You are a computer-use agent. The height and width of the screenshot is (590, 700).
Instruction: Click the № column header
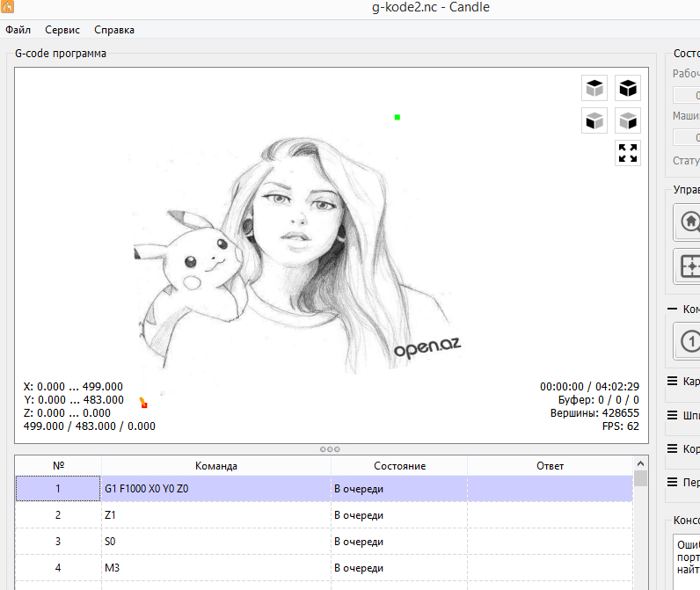point(58,465)
